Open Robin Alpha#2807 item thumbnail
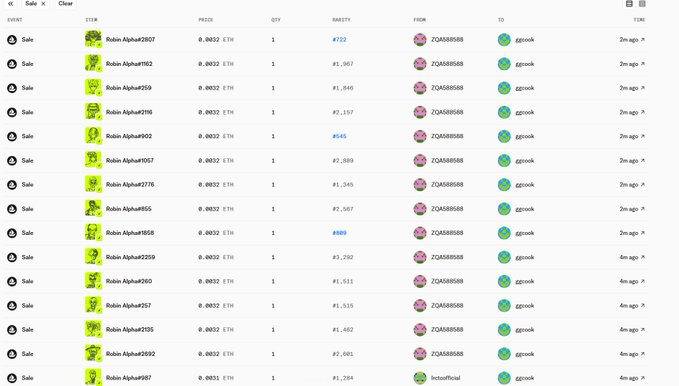 [93, 39]
